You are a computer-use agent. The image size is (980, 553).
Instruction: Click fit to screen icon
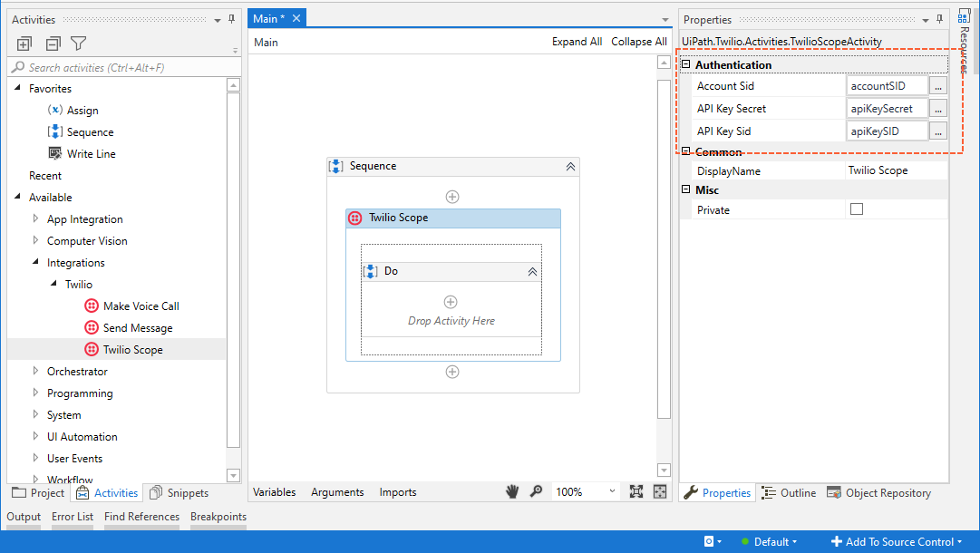pos(636,491)
